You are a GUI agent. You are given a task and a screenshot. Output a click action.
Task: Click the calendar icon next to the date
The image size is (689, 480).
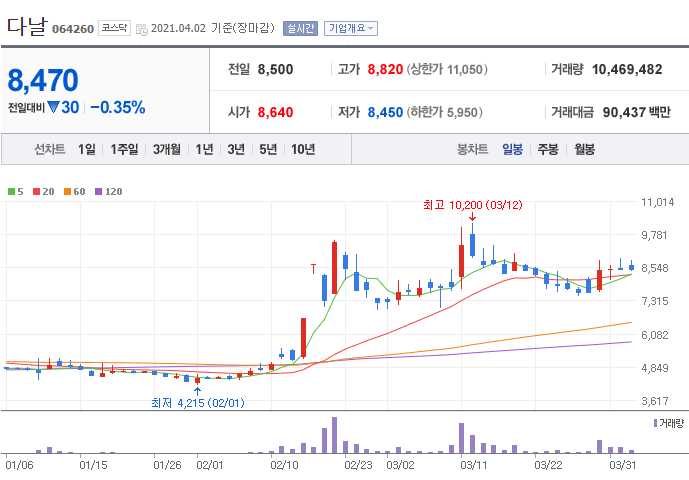tap(142, 29)
